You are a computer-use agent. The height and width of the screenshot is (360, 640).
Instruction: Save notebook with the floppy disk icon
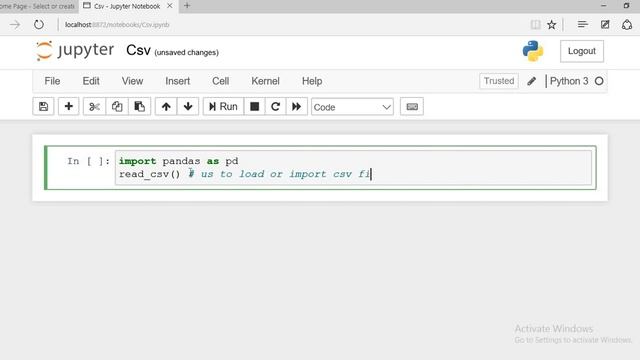pos(43,107)
